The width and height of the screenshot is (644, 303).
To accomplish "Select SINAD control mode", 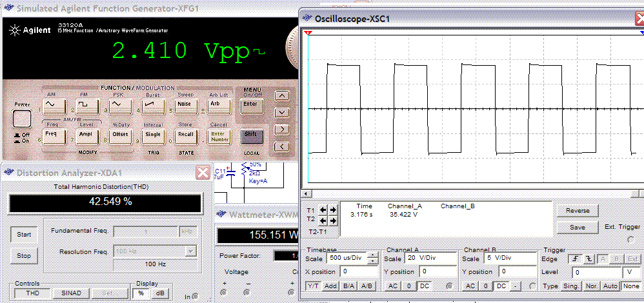I will point(72,293).
